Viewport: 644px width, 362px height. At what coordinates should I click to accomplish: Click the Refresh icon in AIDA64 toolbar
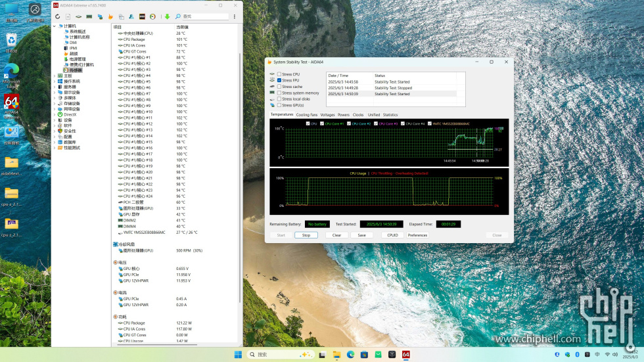(x=58, y=16)
